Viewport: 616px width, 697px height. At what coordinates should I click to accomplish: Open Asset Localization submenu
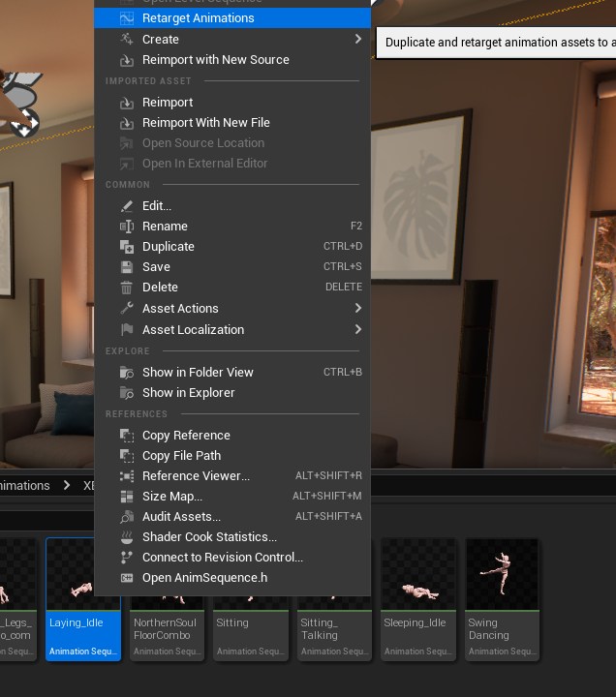point(232,330)
